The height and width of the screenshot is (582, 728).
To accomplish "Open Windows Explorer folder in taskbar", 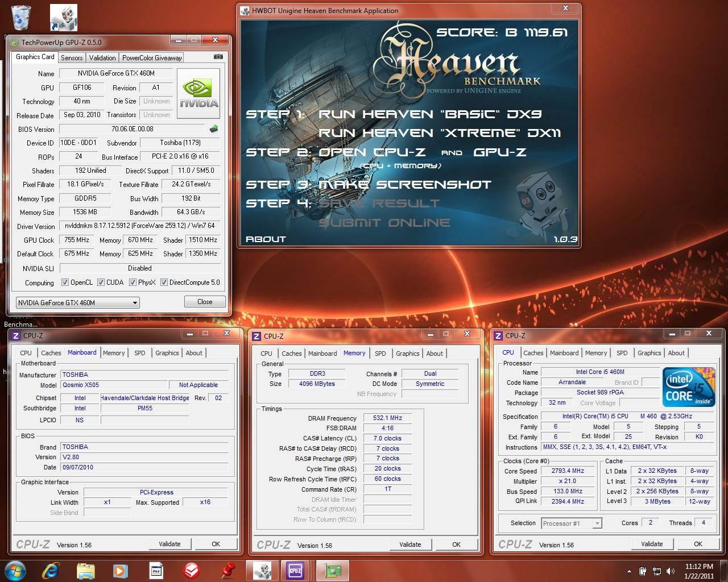I will click(x=86, y=570).
